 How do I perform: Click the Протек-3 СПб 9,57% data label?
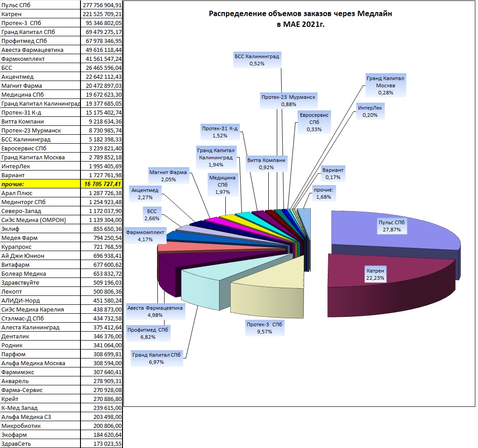[x=264, y=328]
